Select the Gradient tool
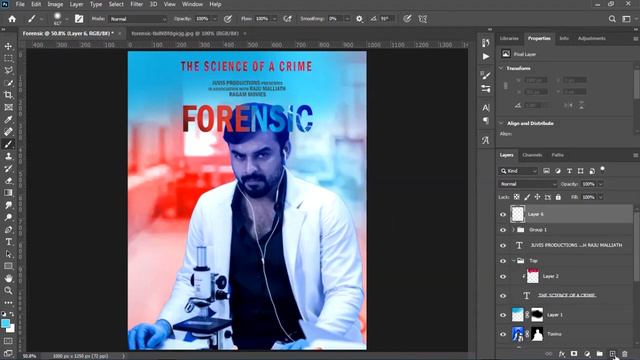The height and width of the screenshot is (360, 640). coord(8,193)
